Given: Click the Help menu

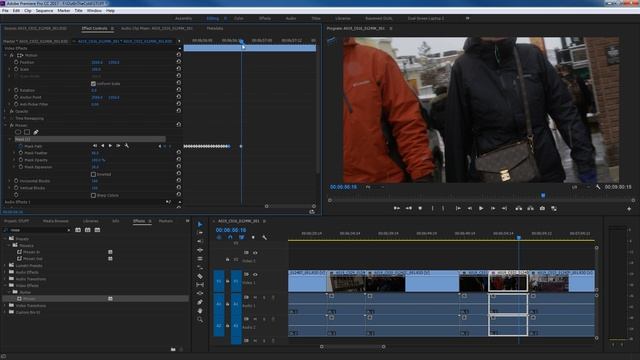Looking at the screenshot, I should (x=110, y=11).
